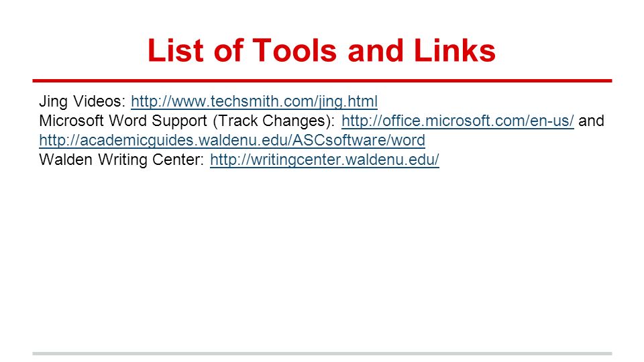Image resolution: width=644 pixels, height=362 pixels.
Task: Click the word "Microsoft" in second line
Action: point(72,121)
